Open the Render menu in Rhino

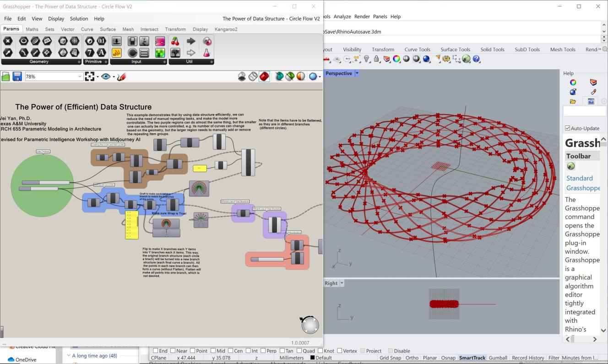tap(362, 16)
